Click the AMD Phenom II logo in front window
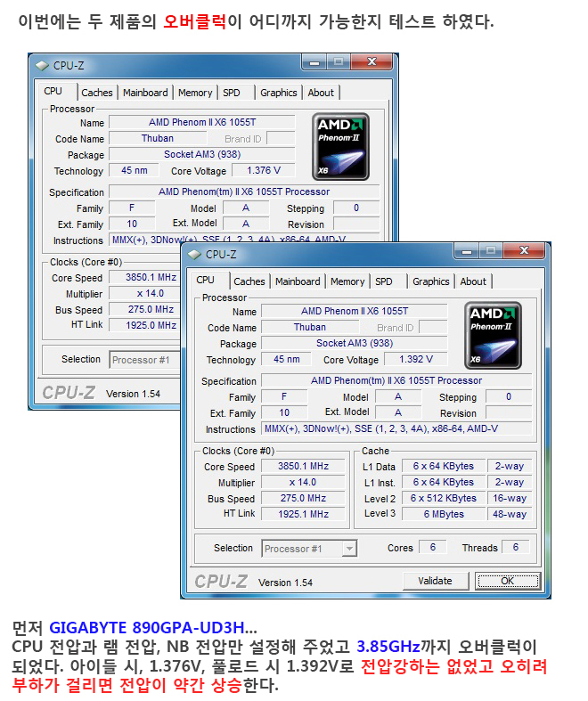The height and width of the screenshot is (701, 588). point(493,335)
